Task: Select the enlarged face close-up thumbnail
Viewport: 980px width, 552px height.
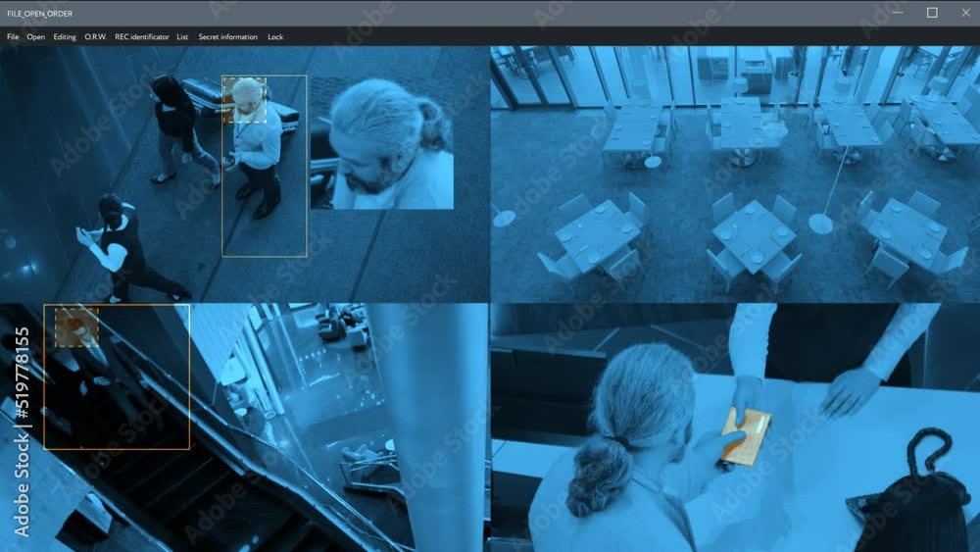Action: click(x=382, y=142)
